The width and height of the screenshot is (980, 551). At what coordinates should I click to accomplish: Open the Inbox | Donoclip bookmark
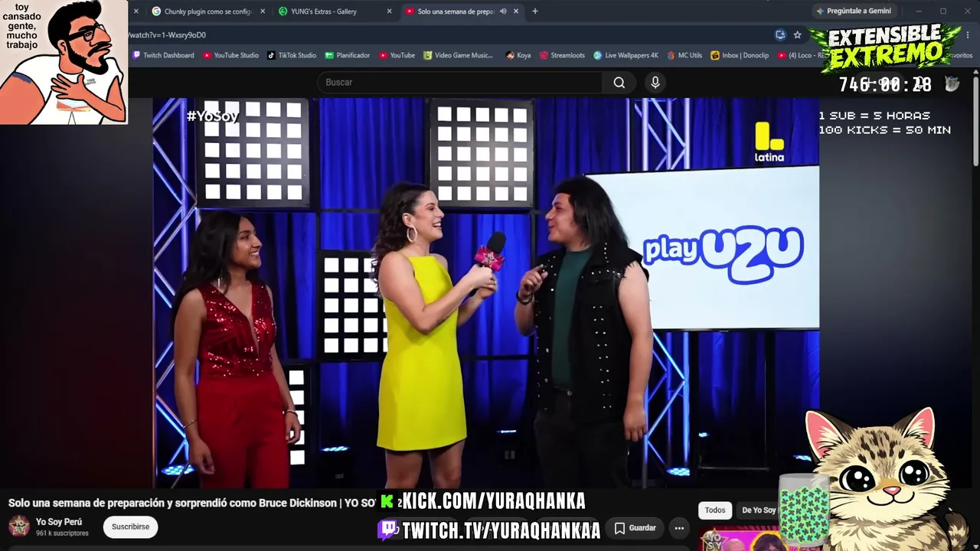point(740,55)
